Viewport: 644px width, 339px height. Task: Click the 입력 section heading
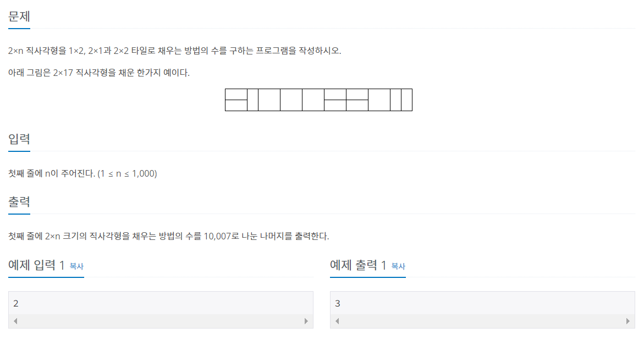[x=19, y=139]
